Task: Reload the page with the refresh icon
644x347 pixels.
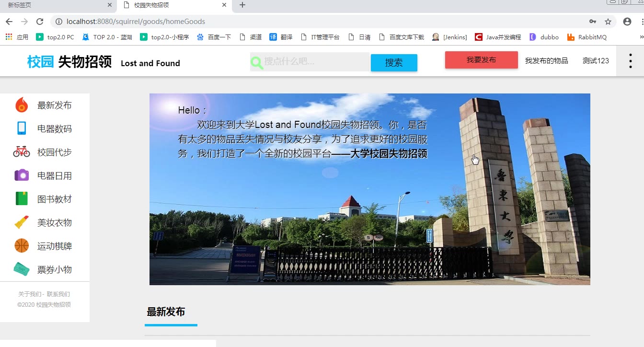Action: [x=40, y=22]
